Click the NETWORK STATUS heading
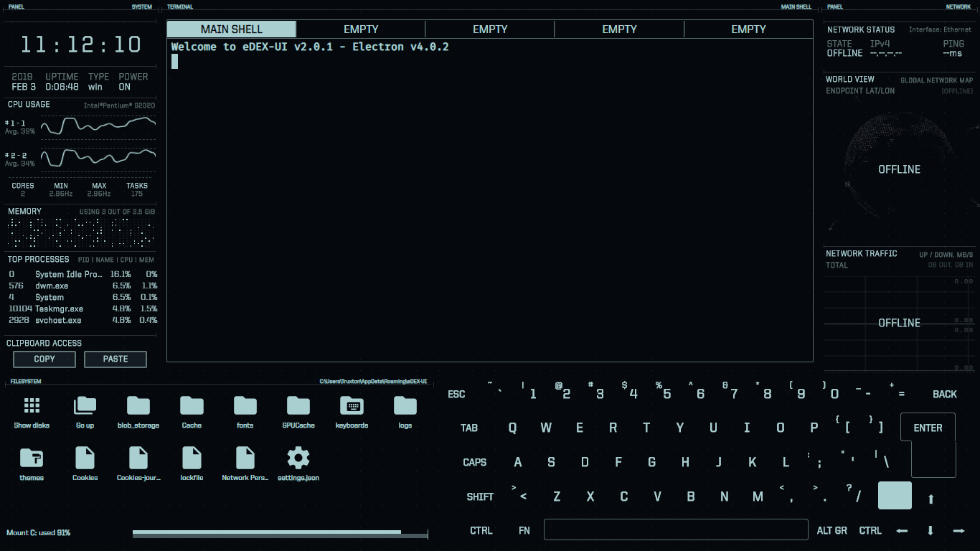This screenshot has width=980, height=551. click(x=861, y=29)
